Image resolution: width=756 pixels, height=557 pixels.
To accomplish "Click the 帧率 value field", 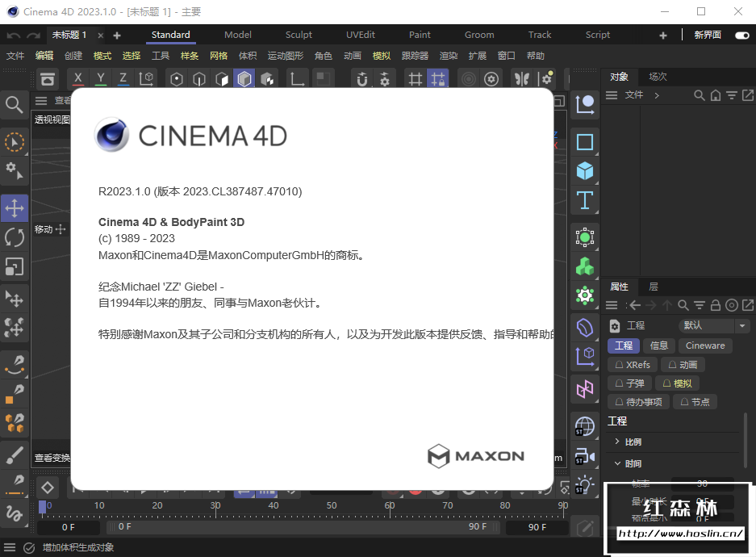I will (x=702, y=484).
